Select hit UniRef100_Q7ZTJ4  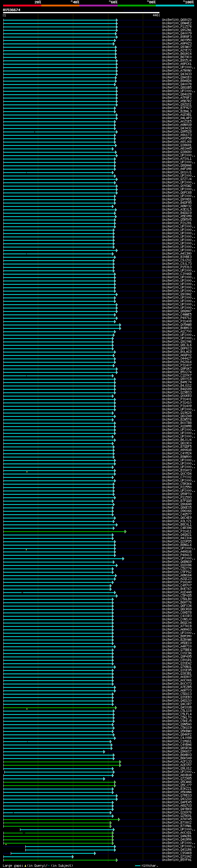pos(177,179)
